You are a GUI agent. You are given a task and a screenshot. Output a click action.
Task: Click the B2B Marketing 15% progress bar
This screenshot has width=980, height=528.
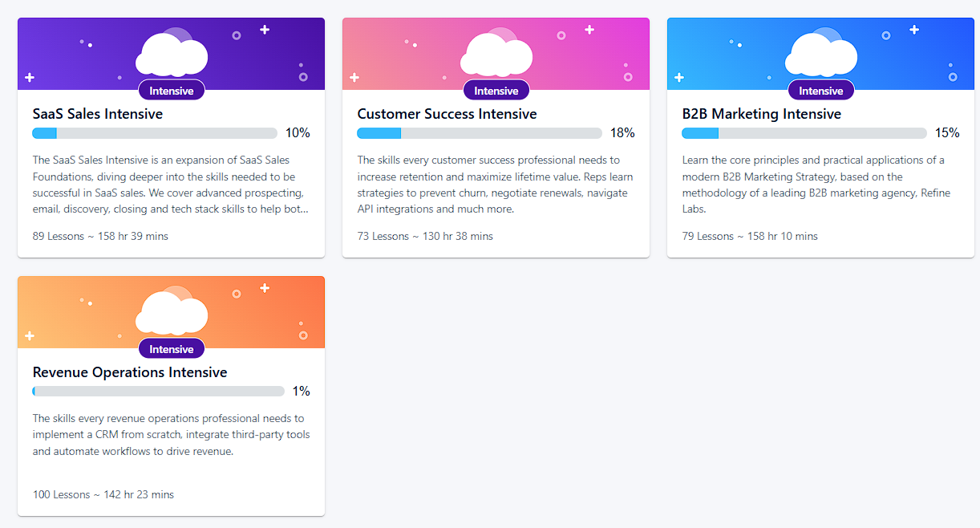(x=804, y=133)
